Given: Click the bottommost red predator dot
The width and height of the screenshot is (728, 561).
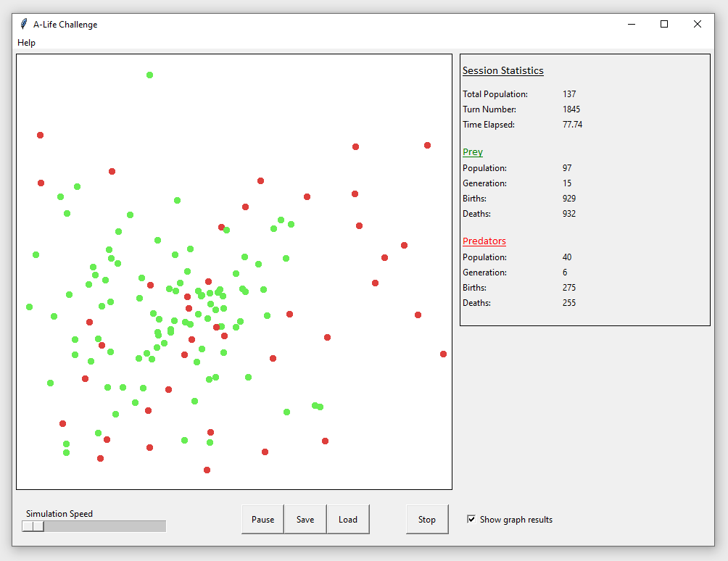Looking at the screenshot, I should tap(207, 470).
